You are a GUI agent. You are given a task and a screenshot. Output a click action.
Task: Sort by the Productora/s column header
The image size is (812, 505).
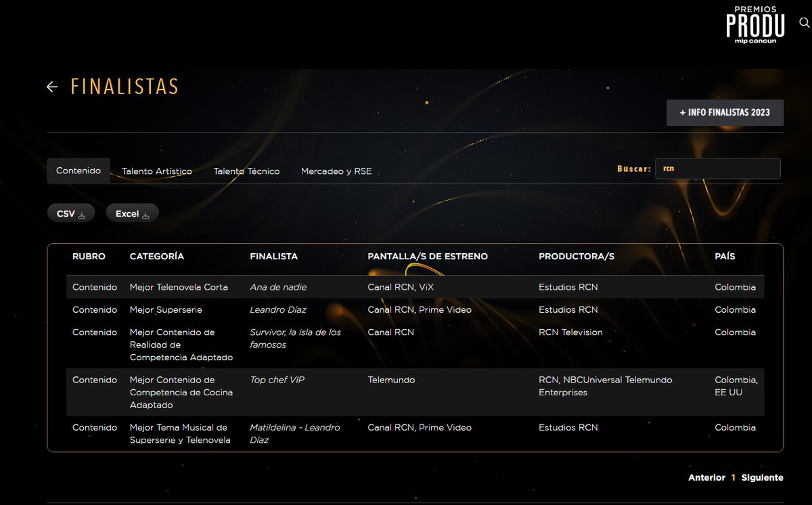point(577,257)
